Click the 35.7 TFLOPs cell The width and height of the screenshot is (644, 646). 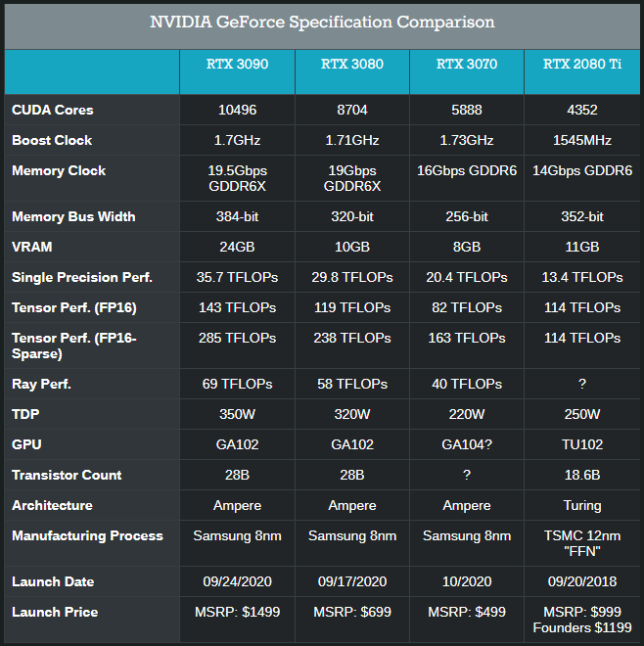coord(237,278)
